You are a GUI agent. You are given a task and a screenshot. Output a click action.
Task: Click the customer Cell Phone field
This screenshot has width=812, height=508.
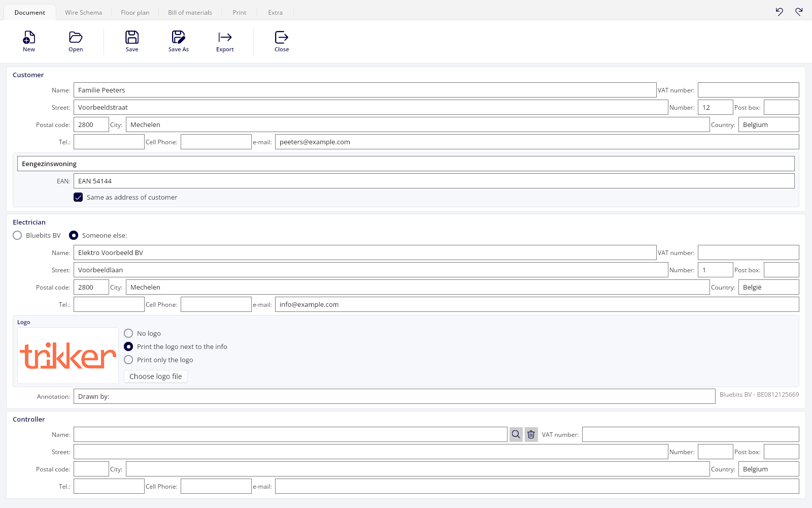(x=216, y=142)
